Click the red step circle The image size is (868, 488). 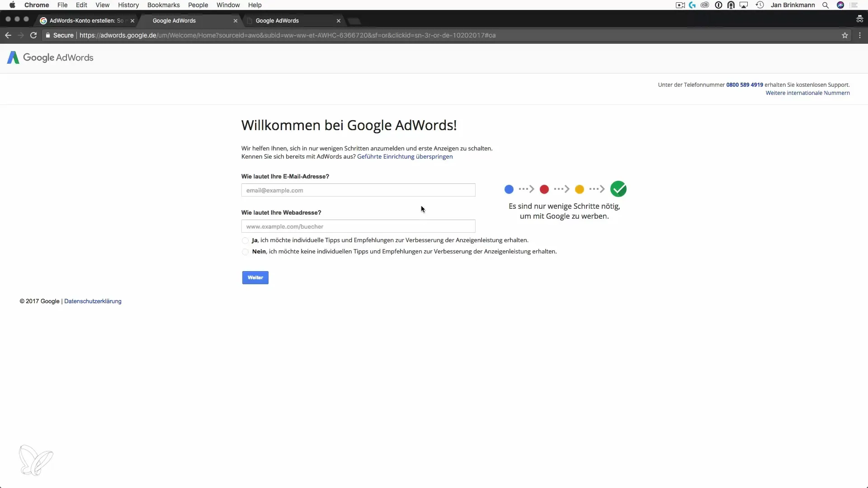coord(544,189)
